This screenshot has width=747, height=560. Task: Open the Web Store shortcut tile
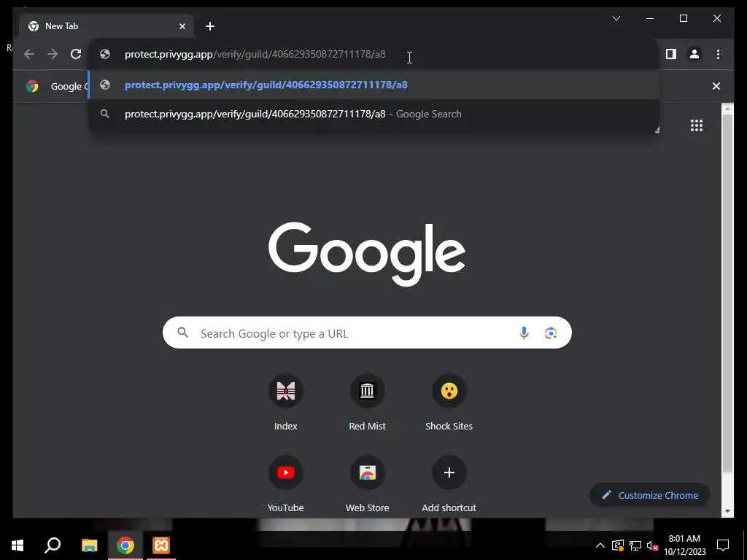tap(367, 484)
